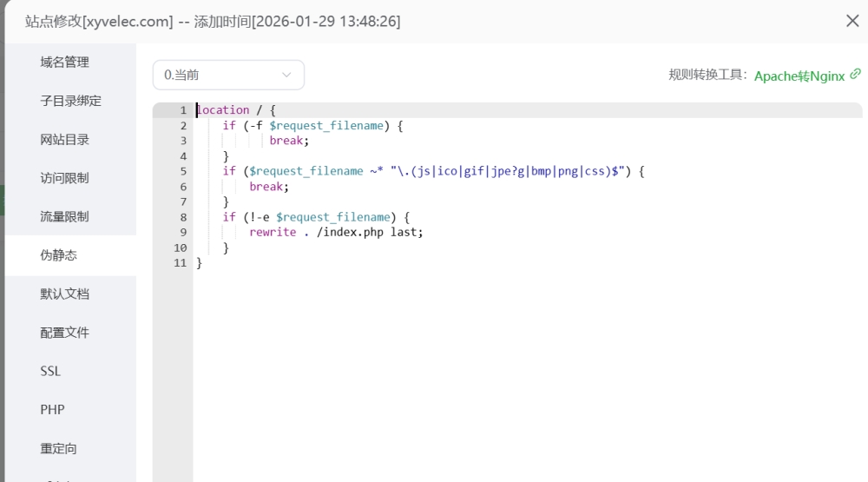Select the 网站目录 tab
868x482 pixels.
[x=64, y=140]
